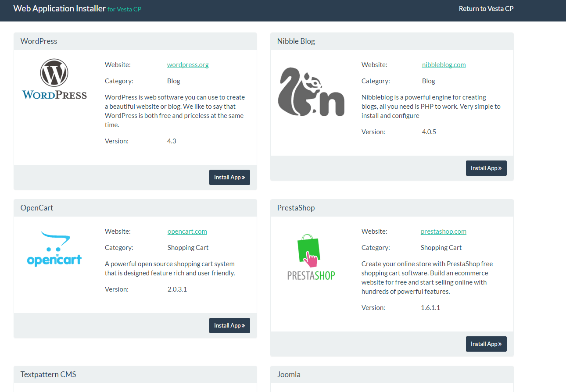This screenshot has height=392, width=566.
Task: Open the wordpress.org website link
Action: (188, 65)
